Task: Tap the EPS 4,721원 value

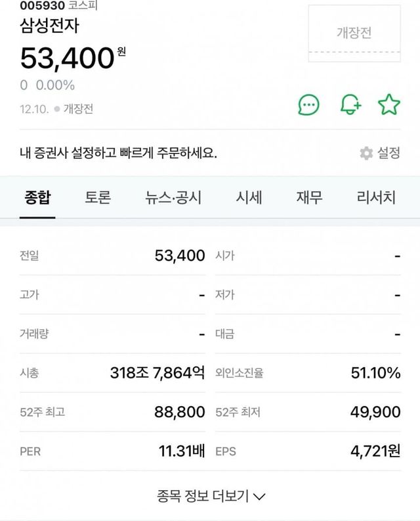Action: pyautogui.click(x=375, y=452)
